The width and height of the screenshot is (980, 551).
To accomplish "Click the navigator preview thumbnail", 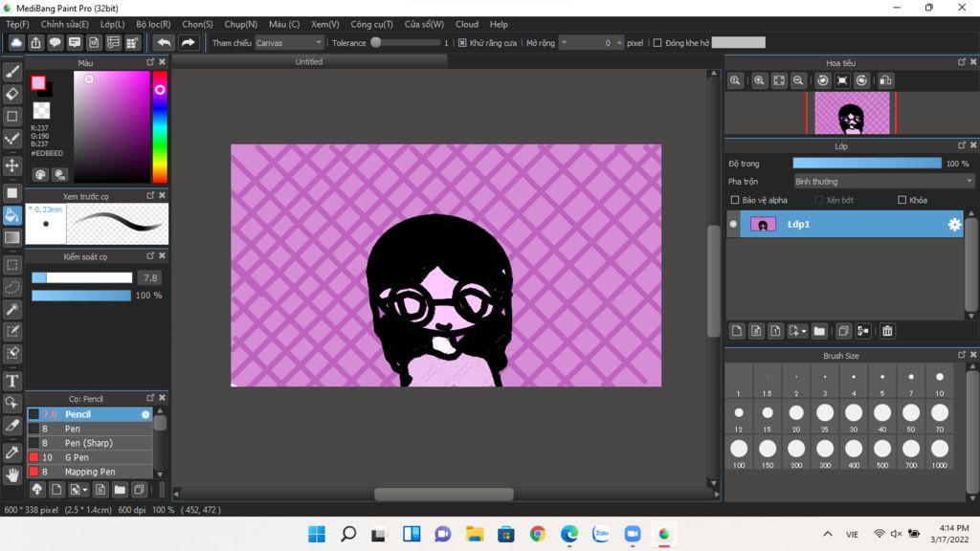I will click(851, 113).
